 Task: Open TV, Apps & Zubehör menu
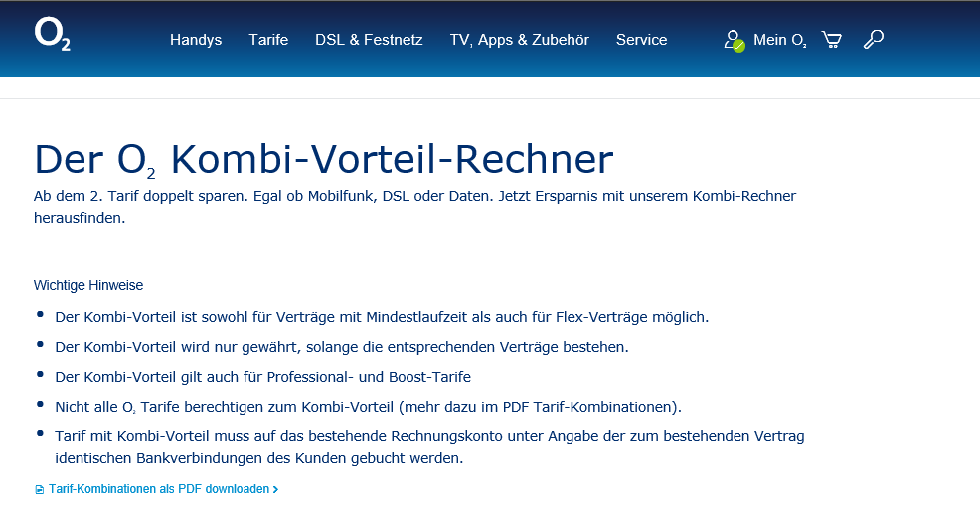click(x=520, y=40)
